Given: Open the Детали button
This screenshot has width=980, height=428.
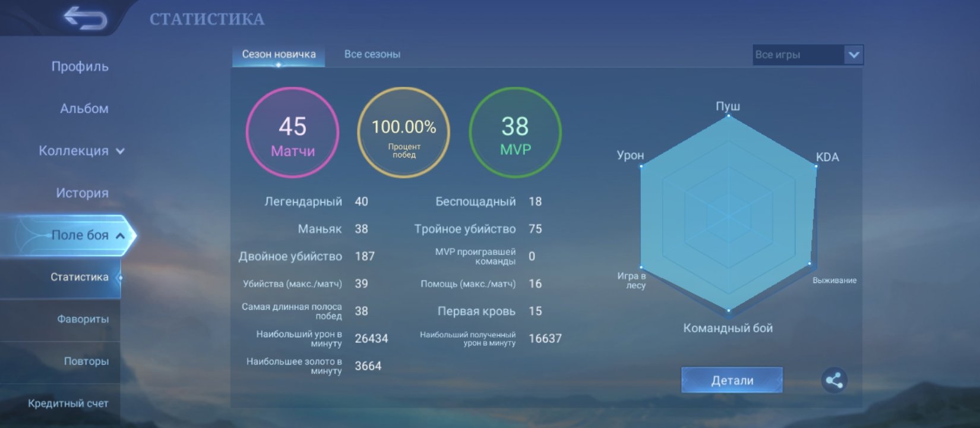Looking at the screenshot, I should pyautogui.click(x=732, y=380).
